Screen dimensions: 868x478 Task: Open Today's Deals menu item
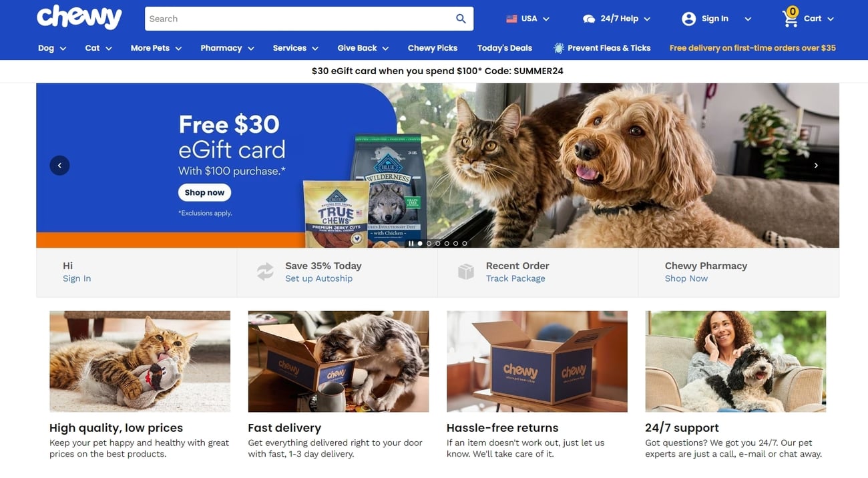[505, 48]
